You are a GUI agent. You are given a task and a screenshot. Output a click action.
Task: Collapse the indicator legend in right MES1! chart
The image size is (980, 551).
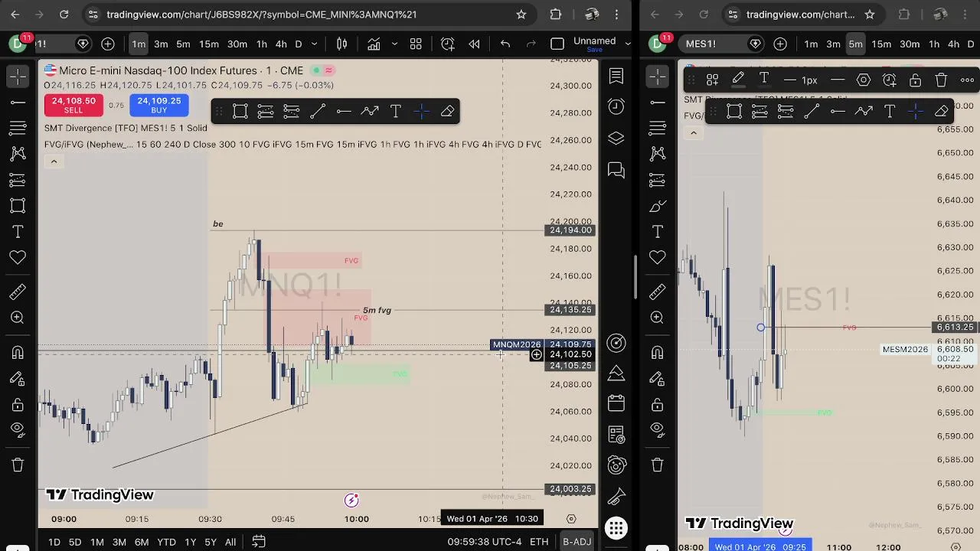693,132
